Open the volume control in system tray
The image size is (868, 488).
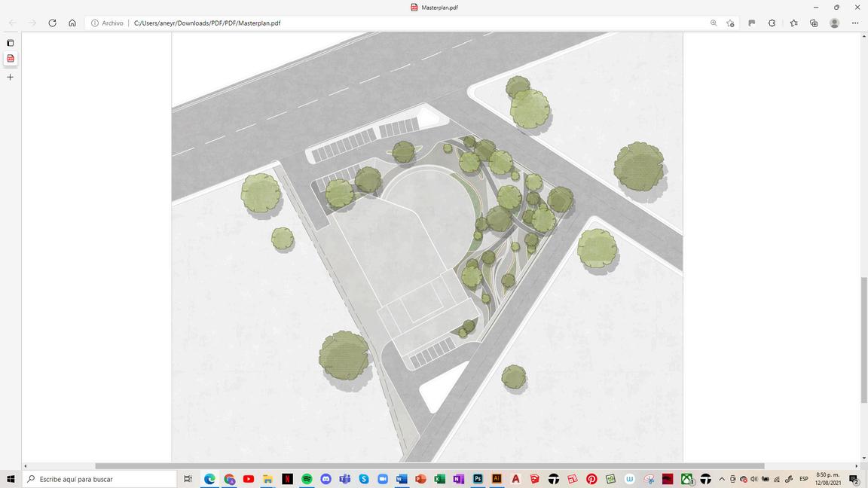click(x=754, y=479)
